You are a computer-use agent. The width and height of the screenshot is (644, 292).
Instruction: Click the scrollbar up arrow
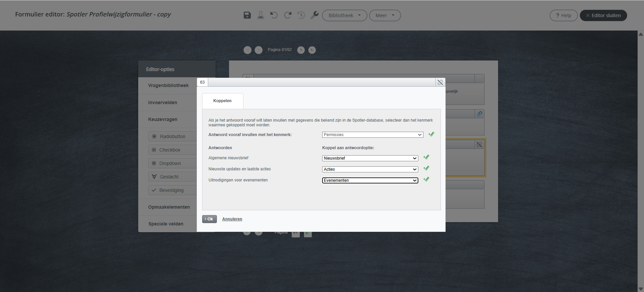click(641, 34)
